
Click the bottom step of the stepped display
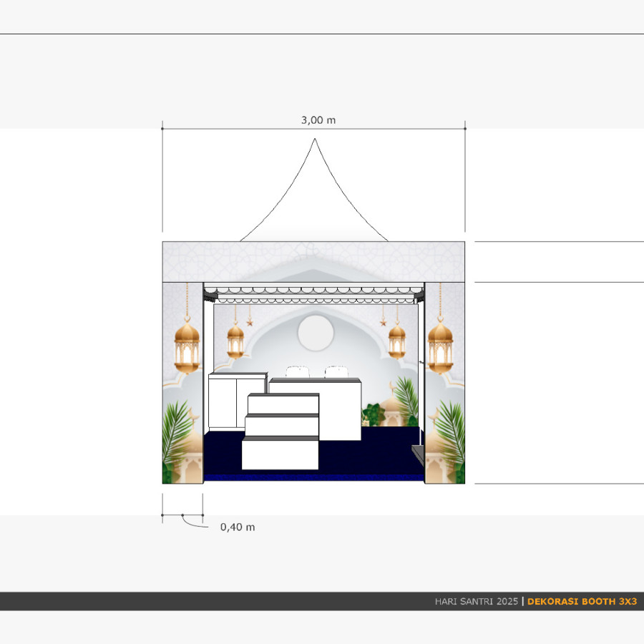click(280, 454)
